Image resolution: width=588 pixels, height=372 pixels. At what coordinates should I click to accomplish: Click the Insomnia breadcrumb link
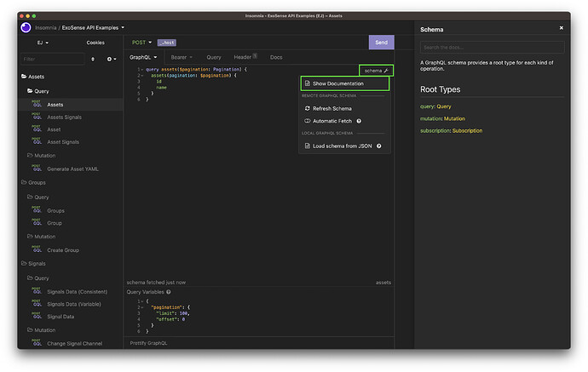[46, 28]
